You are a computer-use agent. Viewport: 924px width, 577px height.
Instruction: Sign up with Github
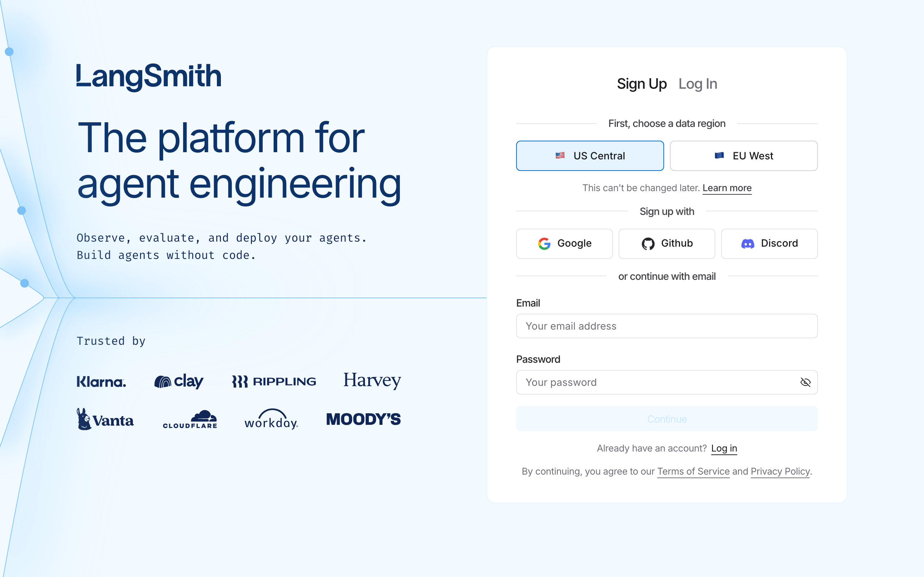667,243
